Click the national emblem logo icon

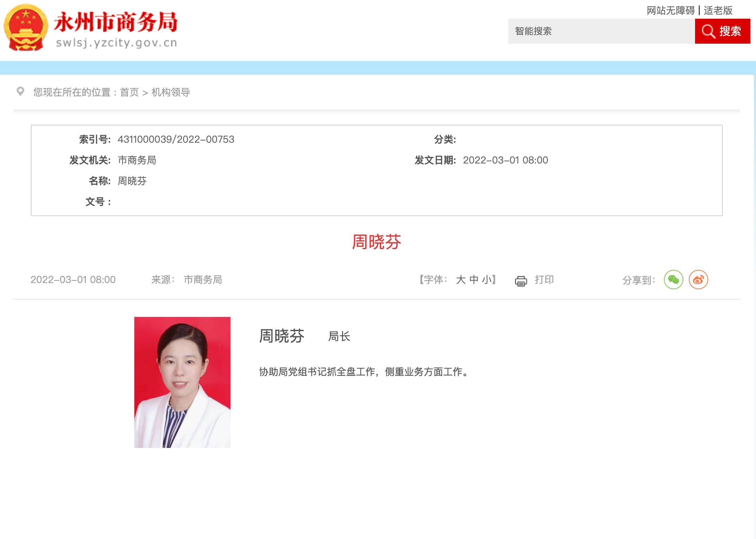(26, 28)
